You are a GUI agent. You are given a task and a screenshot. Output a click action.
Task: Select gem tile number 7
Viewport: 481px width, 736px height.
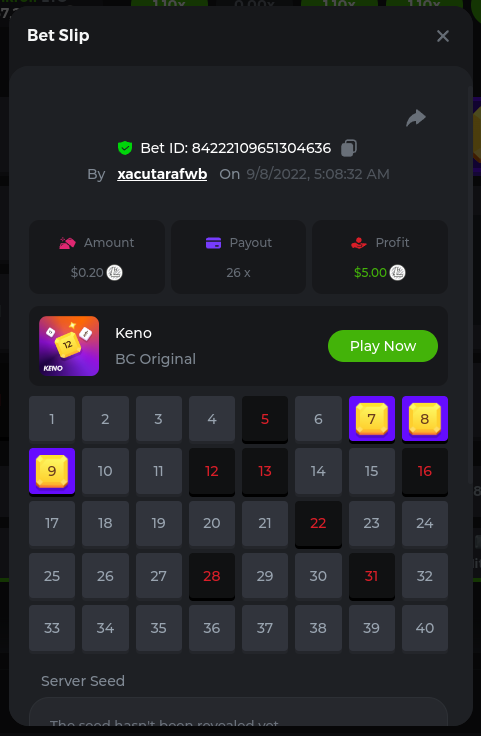click(x=372, y=419)
